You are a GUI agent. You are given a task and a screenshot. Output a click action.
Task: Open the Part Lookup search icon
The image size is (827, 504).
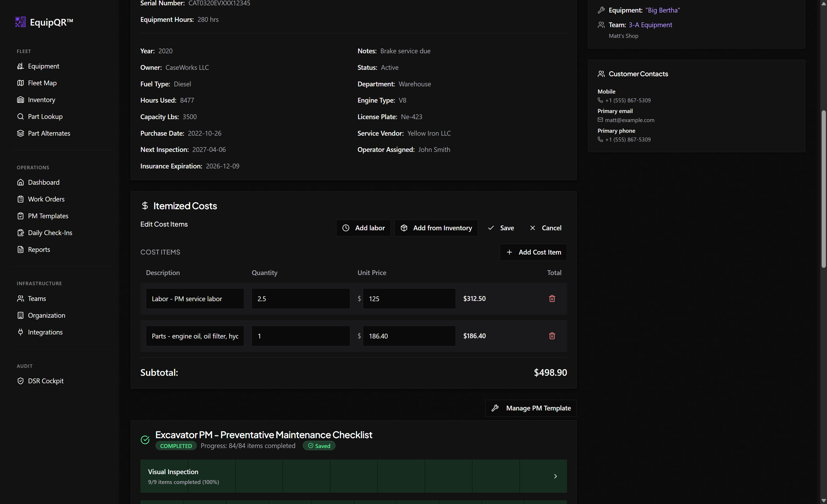(21, 116)
